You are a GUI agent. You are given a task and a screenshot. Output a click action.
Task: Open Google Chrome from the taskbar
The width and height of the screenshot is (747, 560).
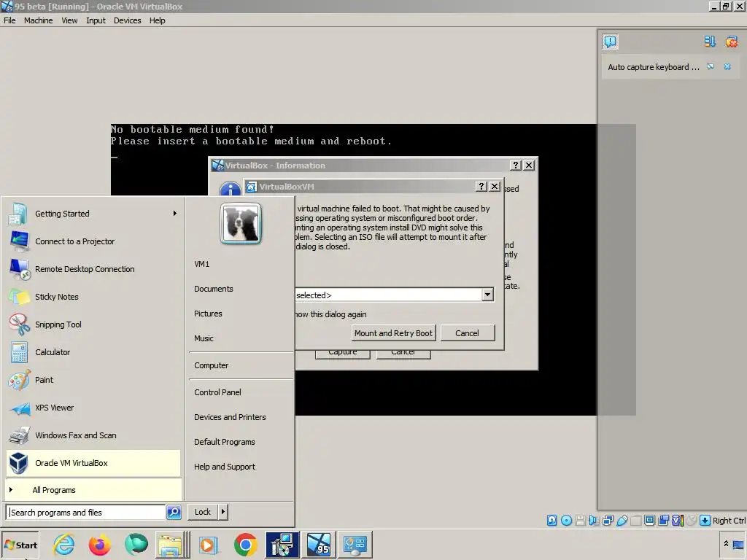click(x=245, y=544)
